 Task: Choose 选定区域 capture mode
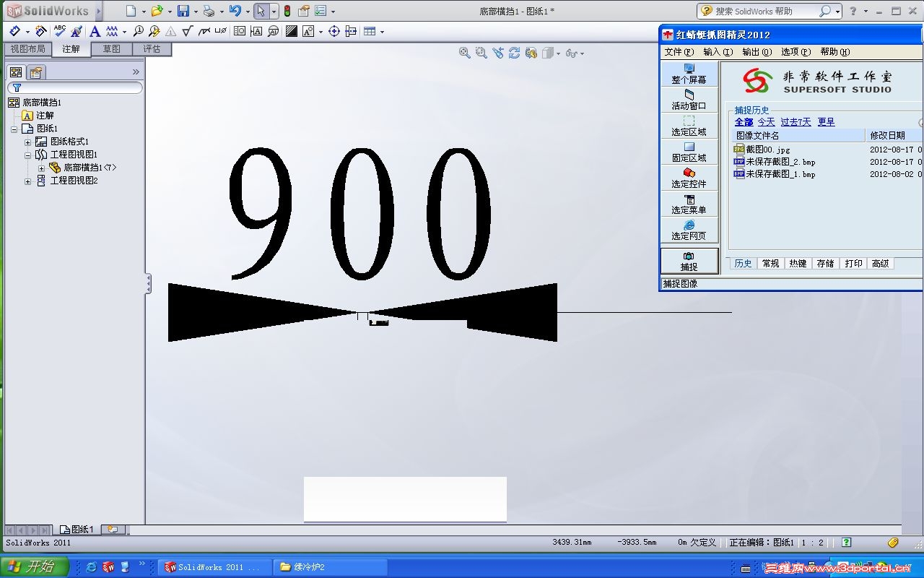click(689, 126)
